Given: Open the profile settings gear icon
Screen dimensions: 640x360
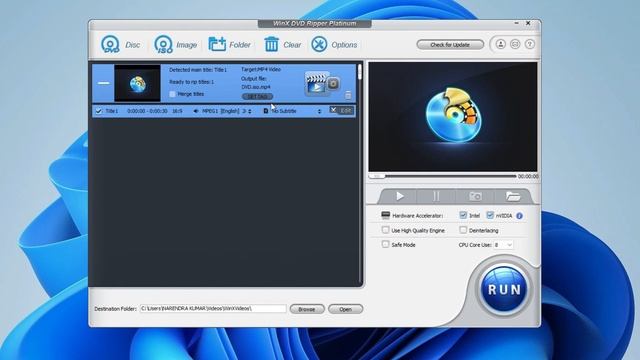Looking at the screenshot, I should tap(333, 84).
